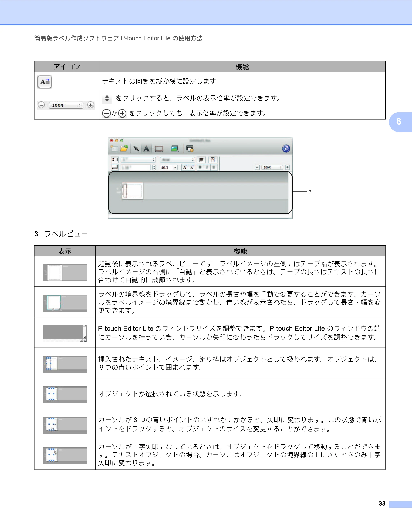412x532 pixels.
Task: Open the font name dropdown
Action: (x=178, y=160)
